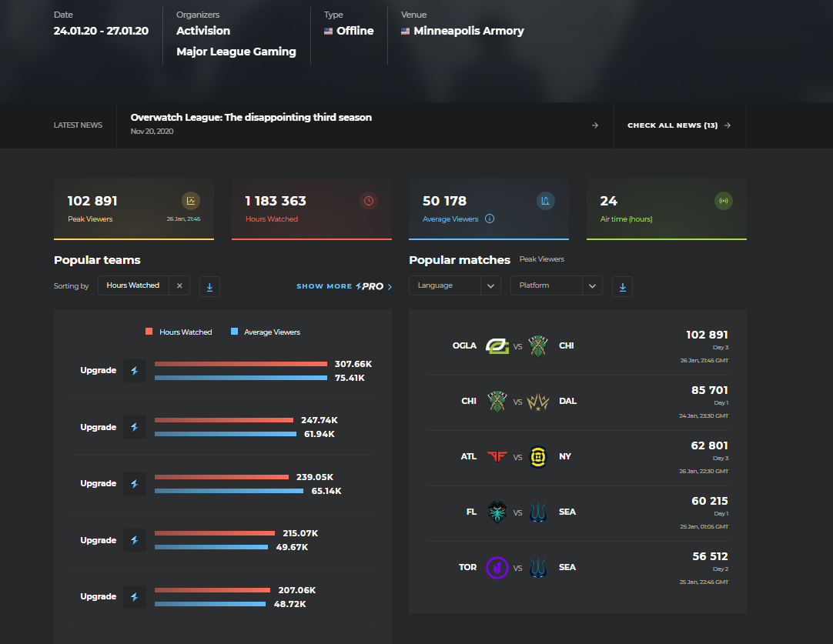Click the Activision organizer link
The image size is (833, 644).
[203, 31]
